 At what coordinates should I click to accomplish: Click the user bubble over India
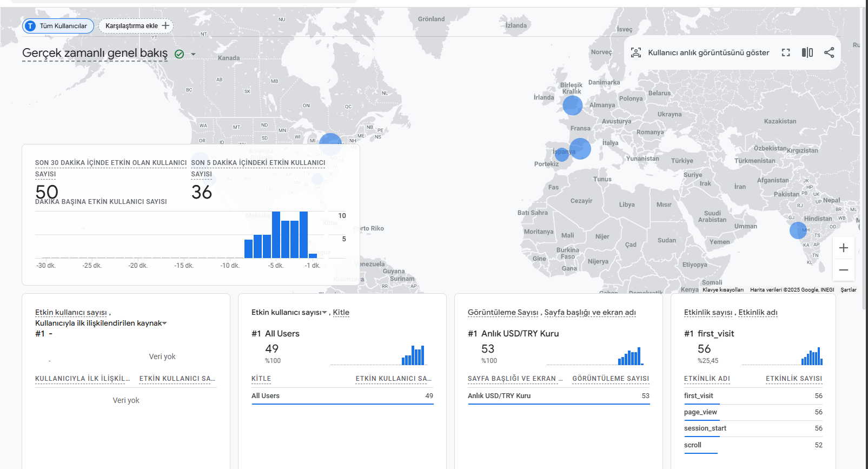coord(798,230)
